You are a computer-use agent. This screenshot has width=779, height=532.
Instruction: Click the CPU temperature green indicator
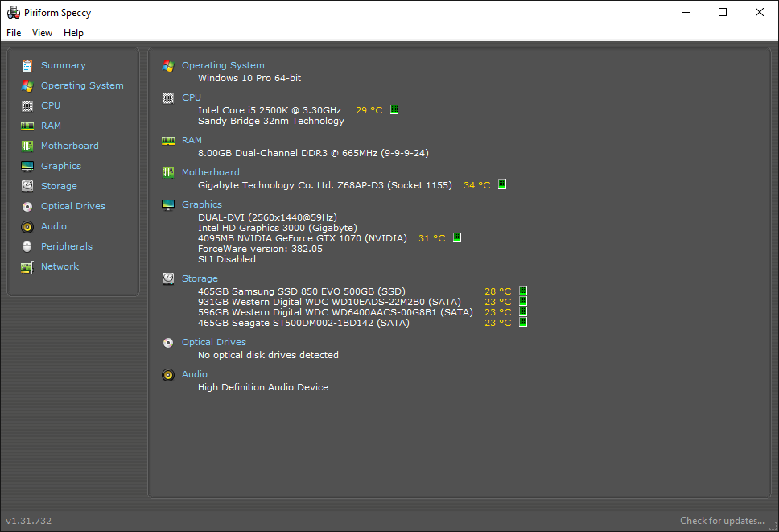(394, 110)
